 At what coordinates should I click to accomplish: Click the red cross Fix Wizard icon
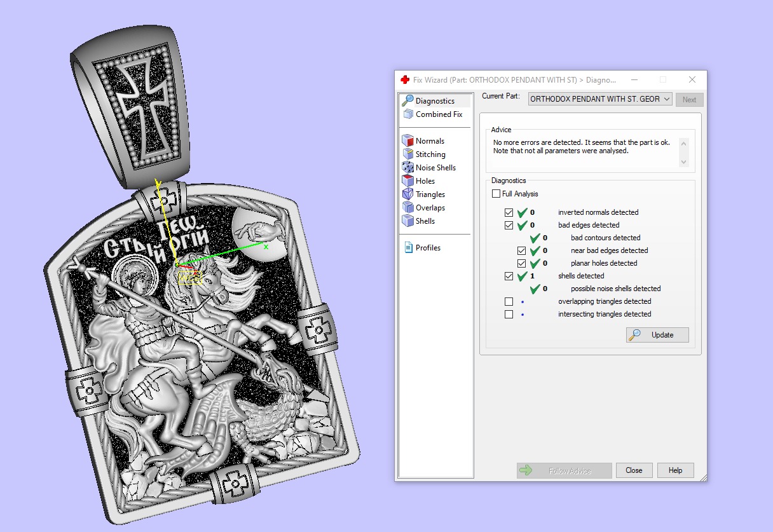tap(405, 80)
